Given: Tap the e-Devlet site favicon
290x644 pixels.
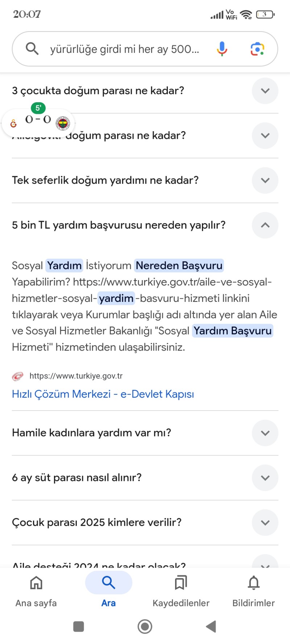Looking at the screenshot, I should tap(18, 376).
